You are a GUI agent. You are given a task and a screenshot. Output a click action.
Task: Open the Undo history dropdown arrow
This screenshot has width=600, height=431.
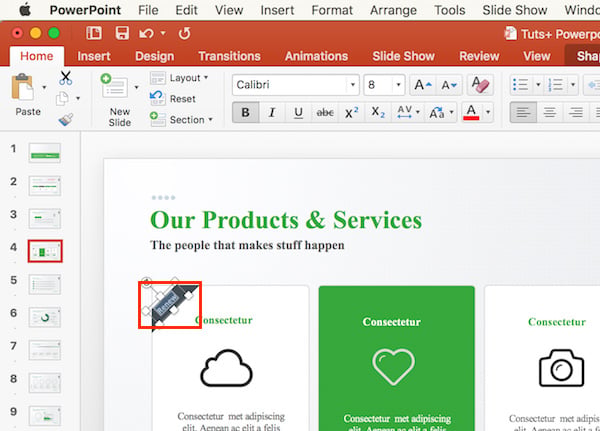click(163, 33)
